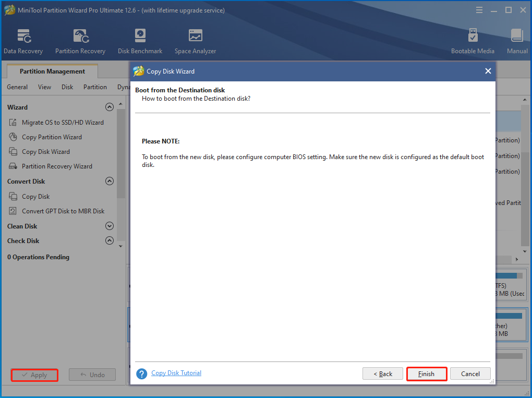This screenshot has height=398, width=532.
Task: Click the sidebar scroll up arrow
Action: (121, 104)
